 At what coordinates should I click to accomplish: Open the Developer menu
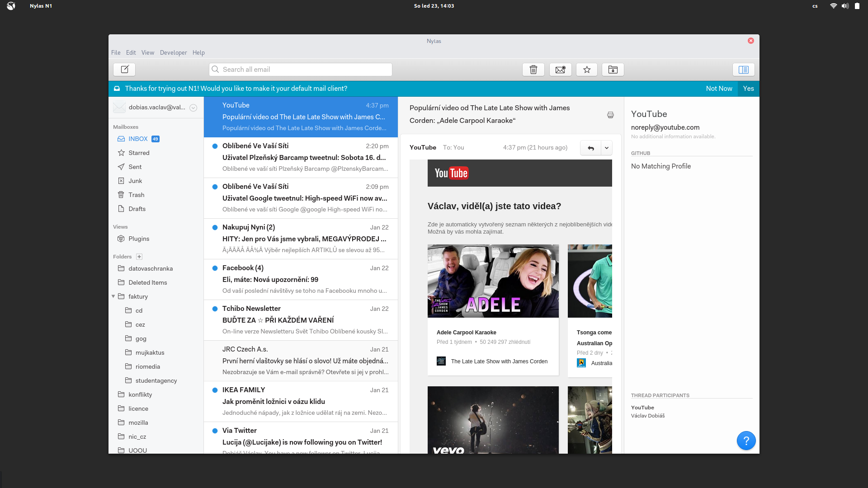173,52
